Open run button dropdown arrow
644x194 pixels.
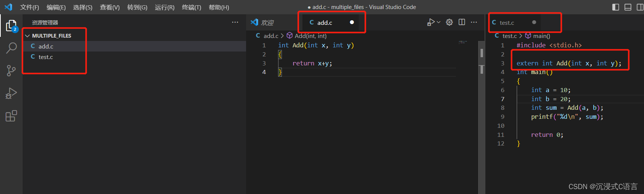click(x=439, y=22)
